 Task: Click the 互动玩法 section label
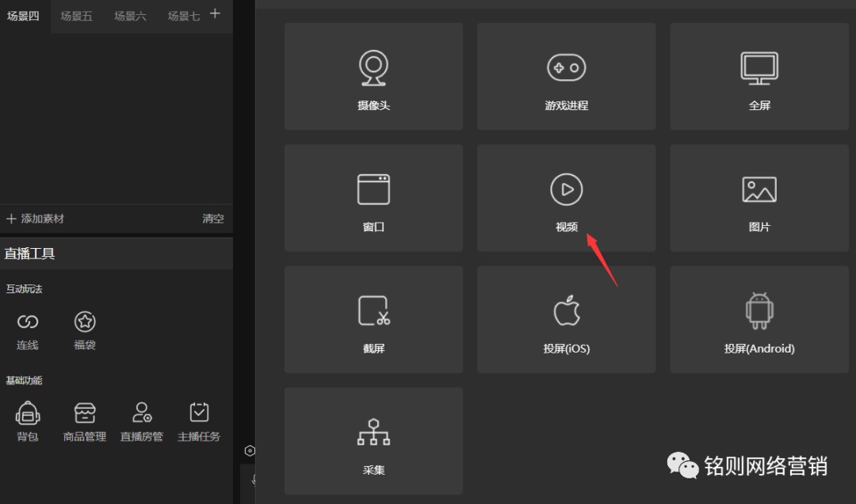click(x=24, y=289)
